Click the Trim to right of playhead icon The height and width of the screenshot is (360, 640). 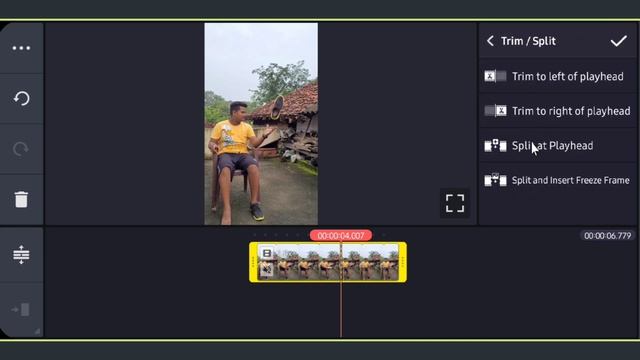(495, 111)
